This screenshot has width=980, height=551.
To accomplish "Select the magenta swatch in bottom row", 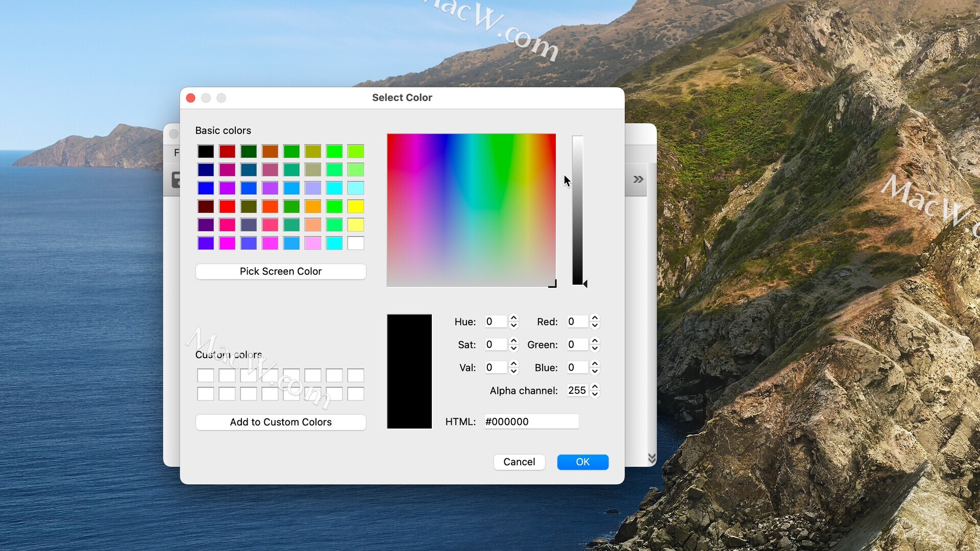I will coord(227,243).
